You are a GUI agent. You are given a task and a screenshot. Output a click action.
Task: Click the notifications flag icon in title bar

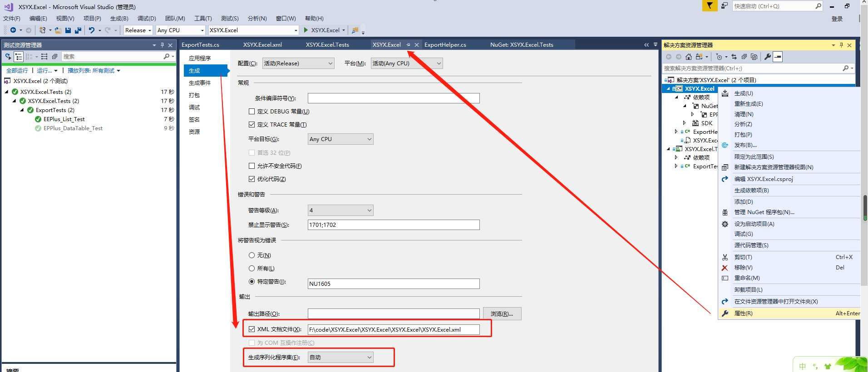[710, 6]
